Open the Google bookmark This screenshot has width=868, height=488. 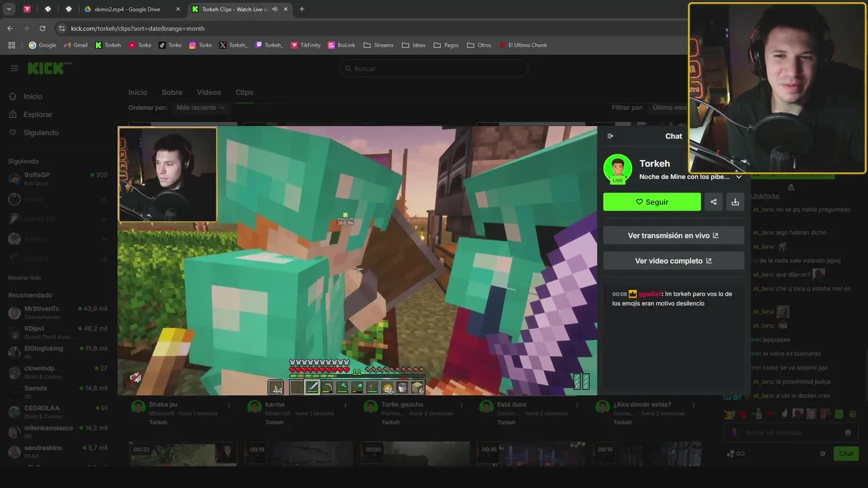coord(42,45)
